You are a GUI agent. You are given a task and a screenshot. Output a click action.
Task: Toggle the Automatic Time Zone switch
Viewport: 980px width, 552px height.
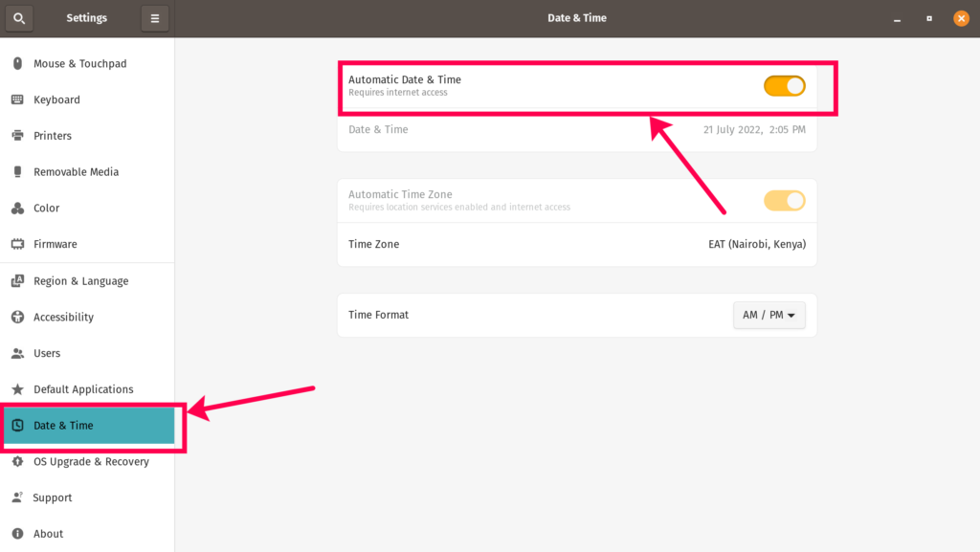[785, 201]
